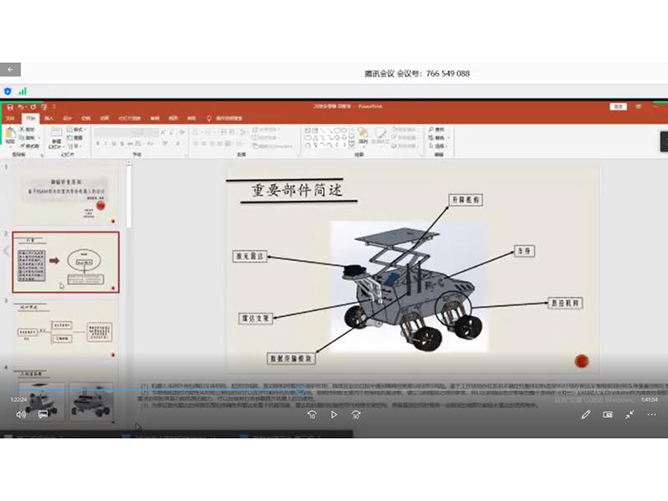Select the third slide thumbnail
The image size is (668, 501).
point(66,328)
